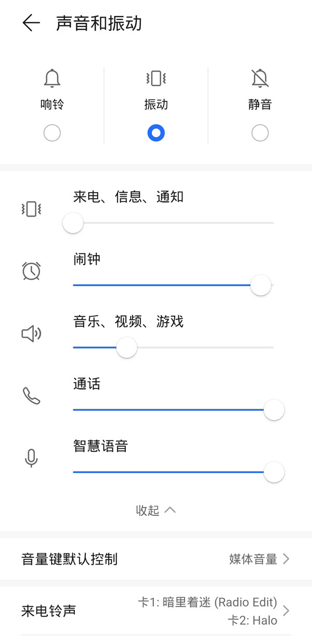The width and height of the screenshot is (312, 644).
Task: Click the alarm clock icon next to 闹钟
Action: (31, 271)
